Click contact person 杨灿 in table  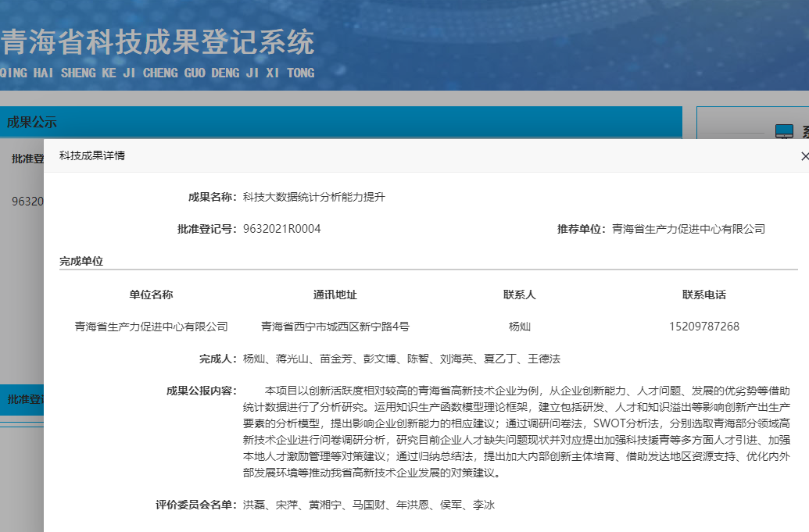coord(519,327)
